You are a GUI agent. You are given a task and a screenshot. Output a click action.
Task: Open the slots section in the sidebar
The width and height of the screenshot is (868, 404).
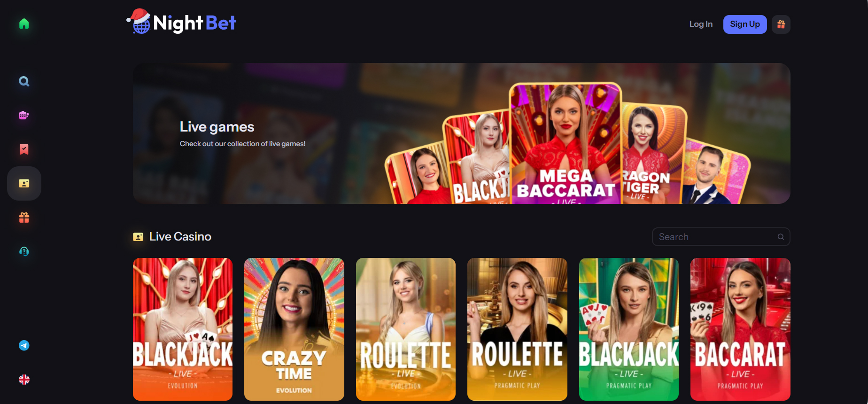click(24, 115)
